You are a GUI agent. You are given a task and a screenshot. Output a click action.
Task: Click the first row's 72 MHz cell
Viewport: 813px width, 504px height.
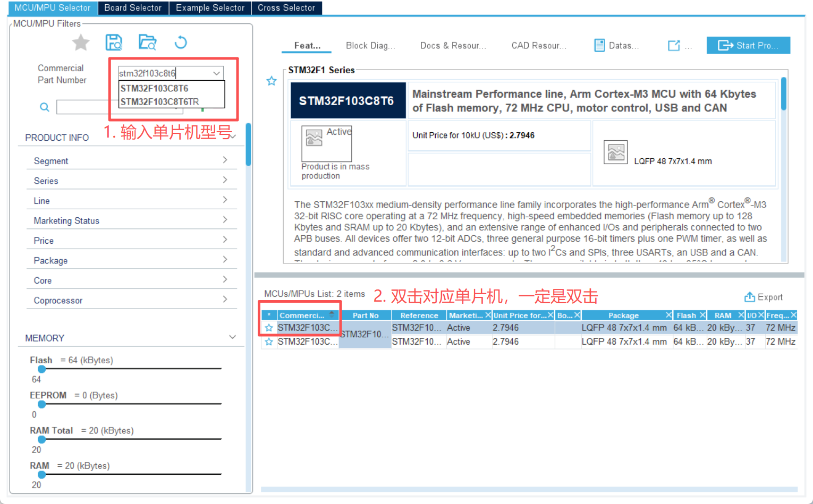click(781, 328)
